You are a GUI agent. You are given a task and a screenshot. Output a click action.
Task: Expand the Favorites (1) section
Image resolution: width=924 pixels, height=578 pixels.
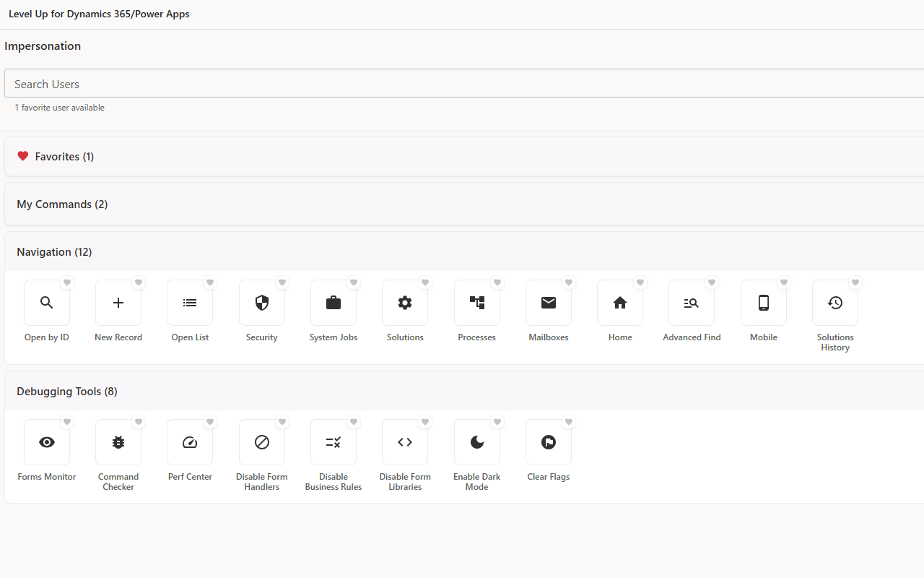pyautogui.click(x=464, y=156)
